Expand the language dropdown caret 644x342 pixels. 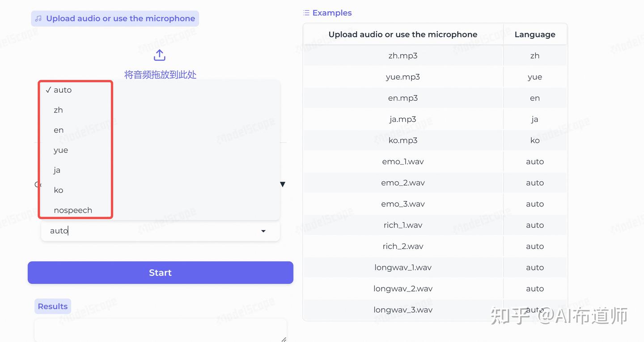click(x=263, y=231)
